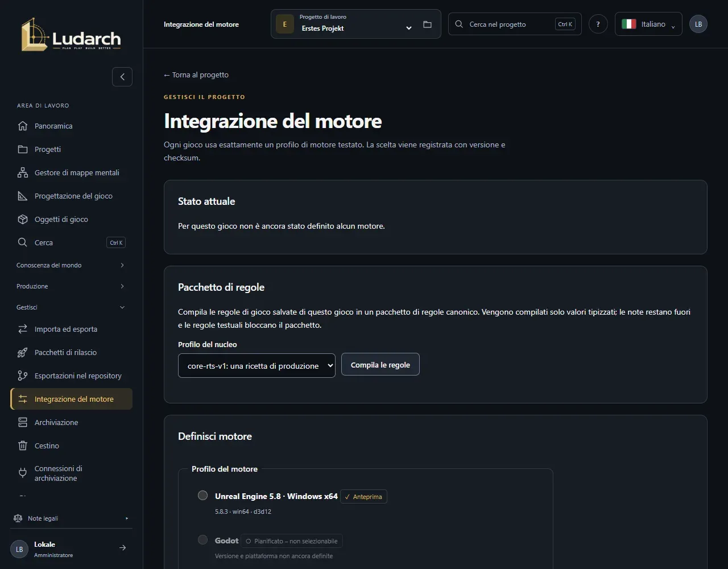Click the Gestore di mappe mentali icon
The width and height of the screenshot is (728, 569).
point(23,172)
